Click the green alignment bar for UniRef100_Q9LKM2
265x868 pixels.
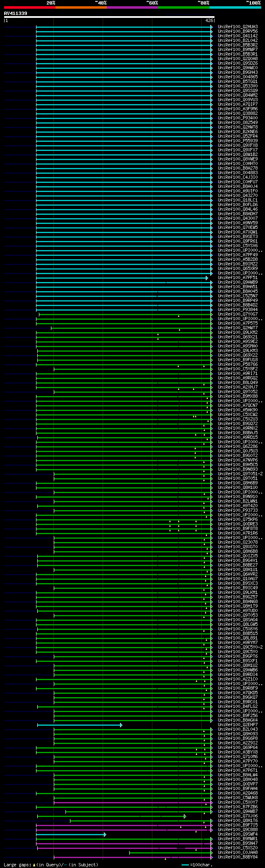click(124, 333)
